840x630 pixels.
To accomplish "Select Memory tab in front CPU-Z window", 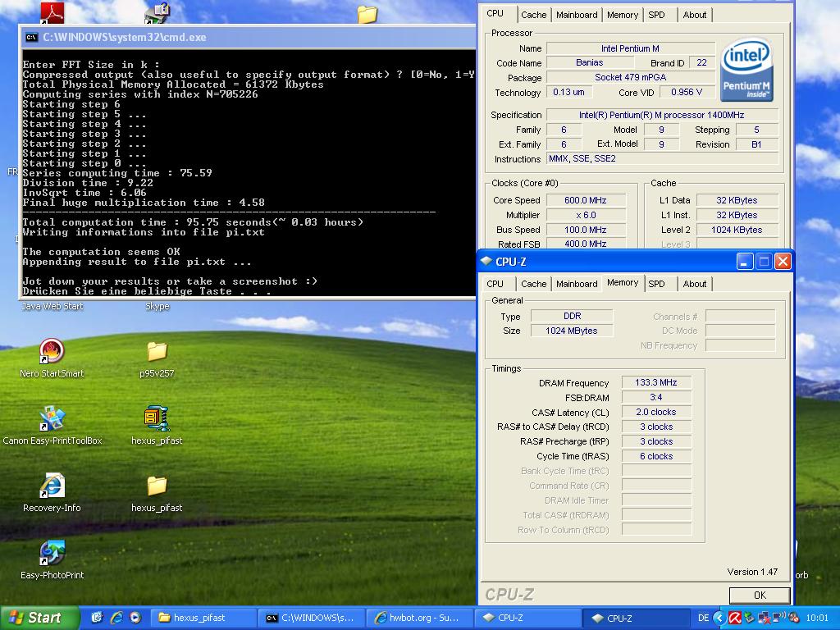I will (623, 283).
